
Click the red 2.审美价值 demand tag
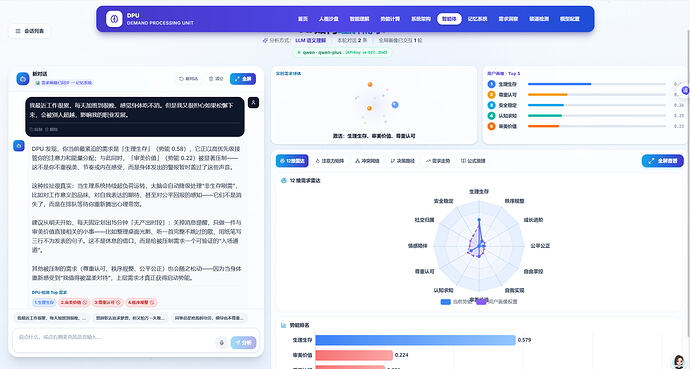73,302
